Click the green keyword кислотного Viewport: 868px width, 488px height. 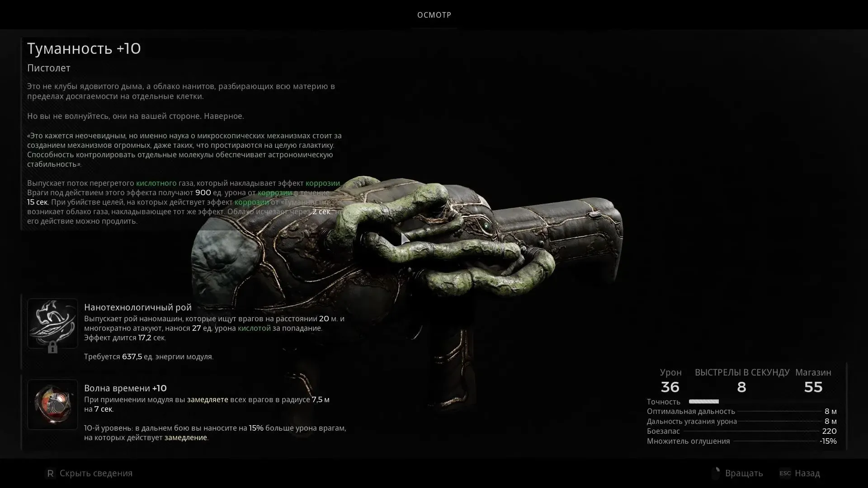[156, 183]
